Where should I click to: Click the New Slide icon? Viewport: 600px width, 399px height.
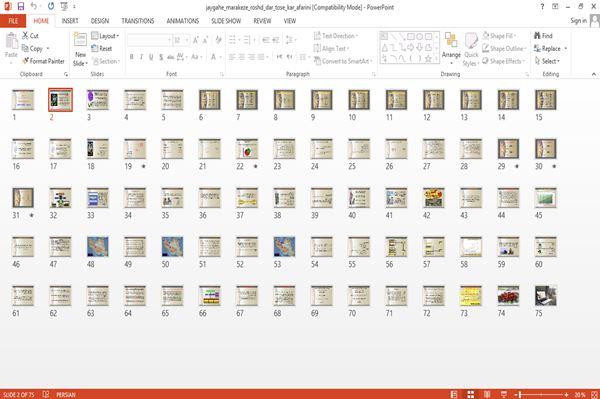tap(80, 40)
